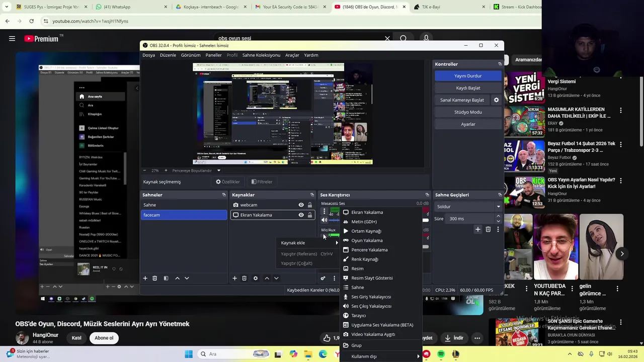The image size is (644, 362).
Task: Expand Kullanım dışı submenu
Action: click(x=381, y=356)
